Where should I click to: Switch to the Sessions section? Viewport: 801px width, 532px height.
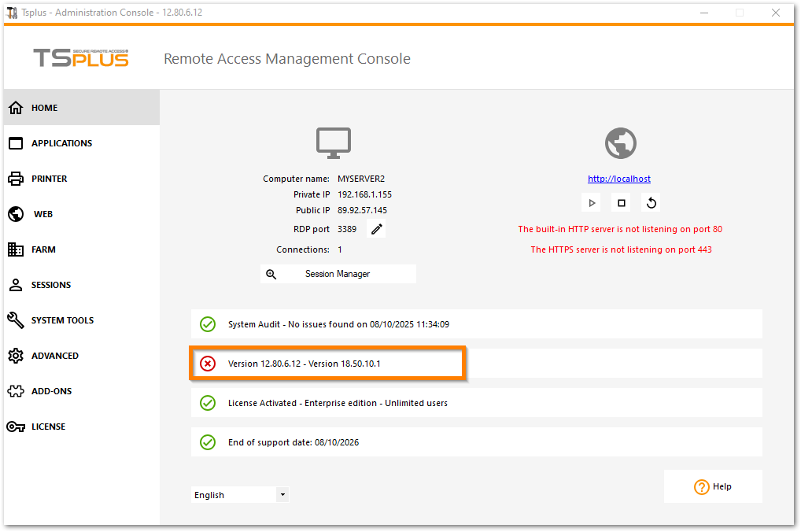[x=51, y=285]
